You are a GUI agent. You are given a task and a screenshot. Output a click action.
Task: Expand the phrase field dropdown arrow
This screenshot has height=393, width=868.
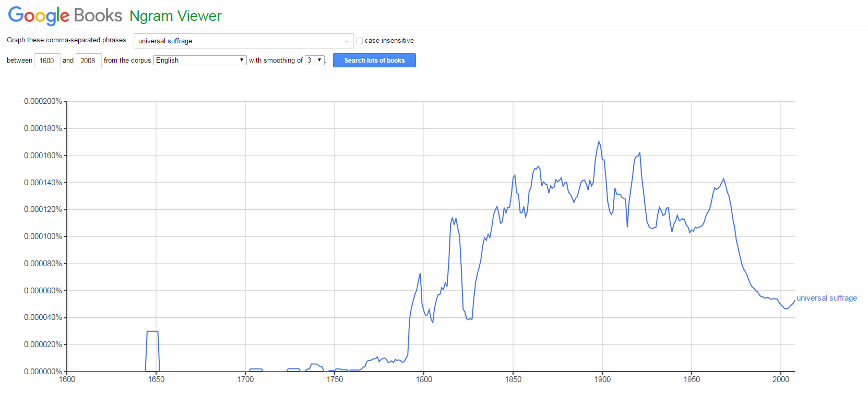point(347,41)
